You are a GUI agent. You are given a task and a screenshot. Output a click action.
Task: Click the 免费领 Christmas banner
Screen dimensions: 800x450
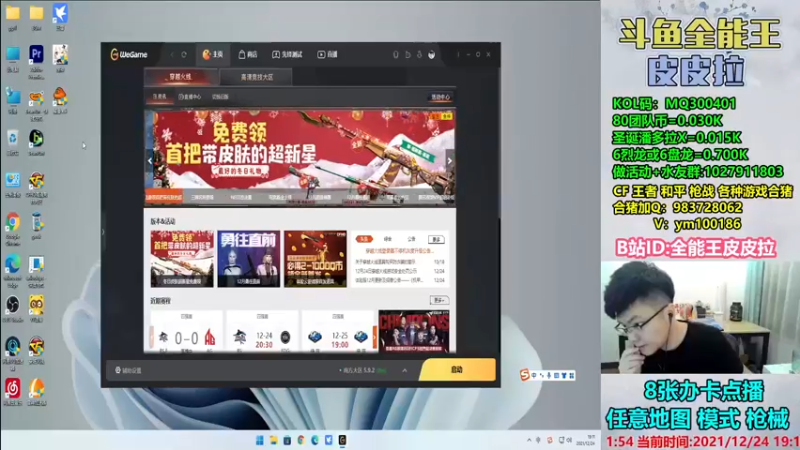[x=300, y=151]
